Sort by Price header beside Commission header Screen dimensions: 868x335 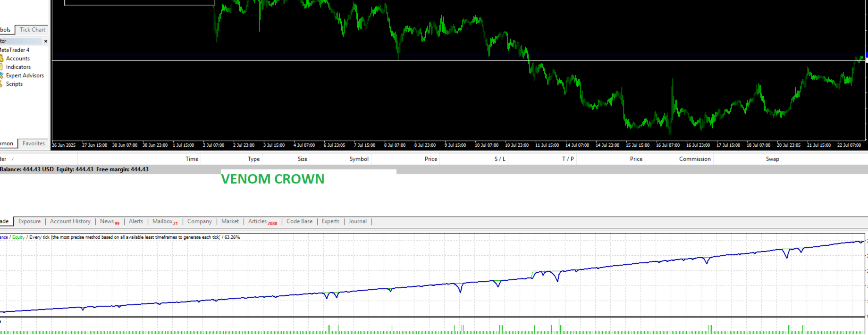(636, 159)
